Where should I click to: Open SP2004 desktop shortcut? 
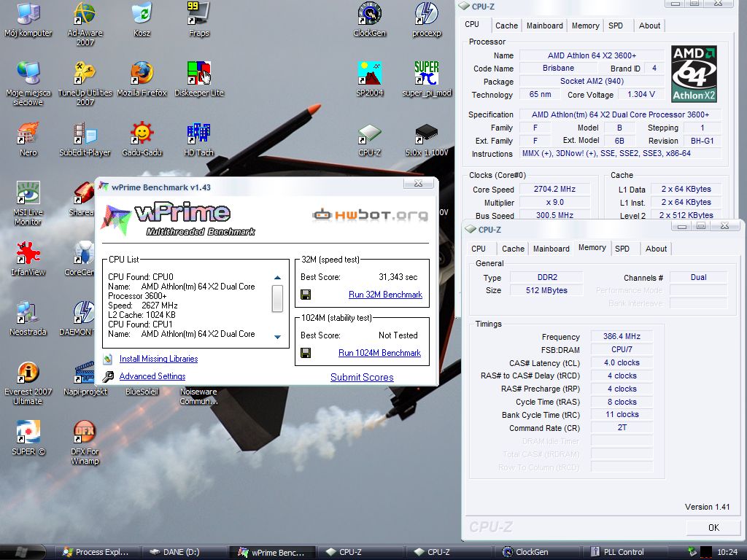(369, 79)
